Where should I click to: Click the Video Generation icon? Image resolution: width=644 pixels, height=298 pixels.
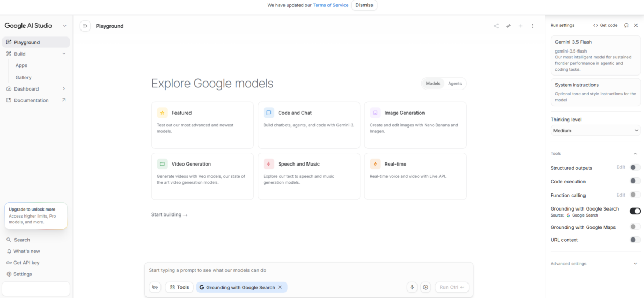[162, 164]
